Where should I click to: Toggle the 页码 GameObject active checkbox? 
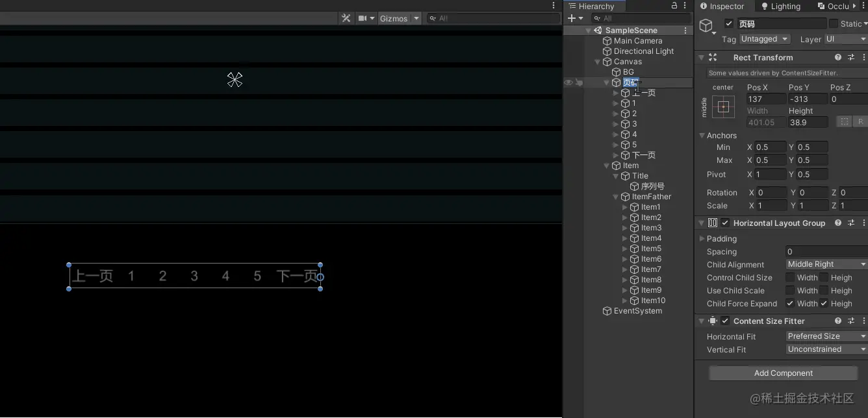click(729, 24)
